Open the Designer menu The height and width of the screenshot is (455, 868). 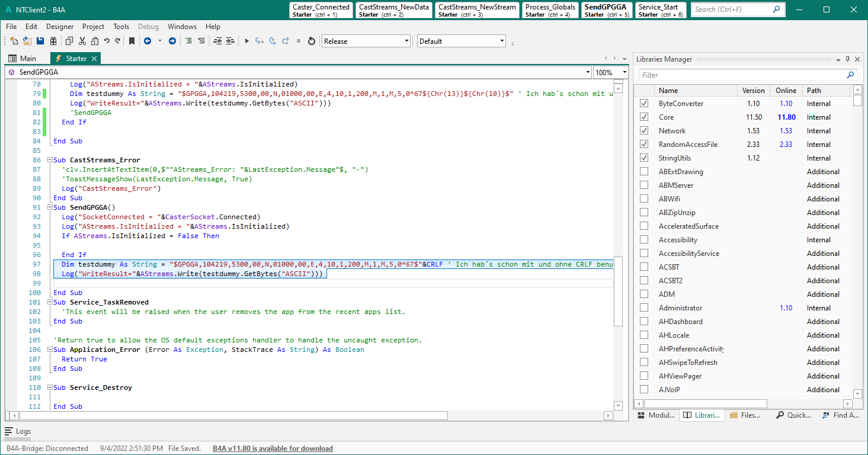click(x=60, y=27)
